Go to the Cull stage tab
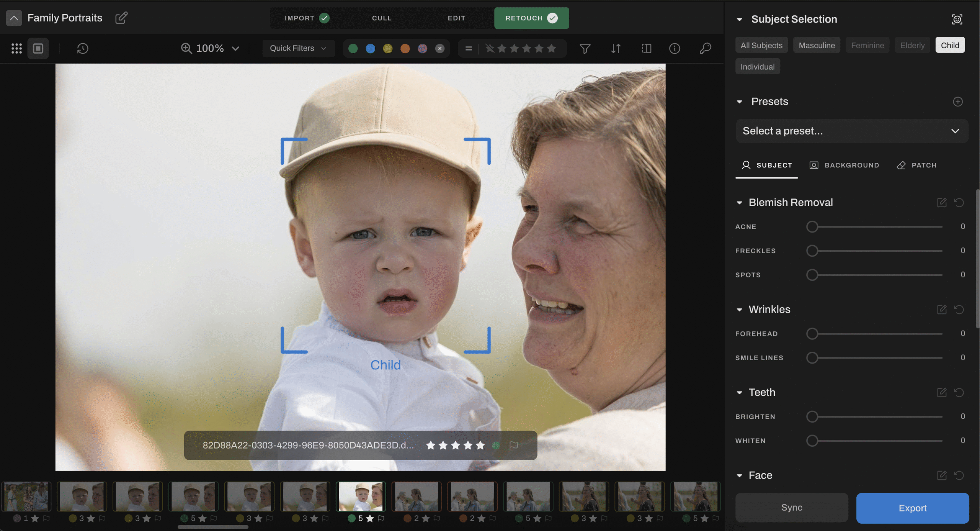 pos(382,18)
